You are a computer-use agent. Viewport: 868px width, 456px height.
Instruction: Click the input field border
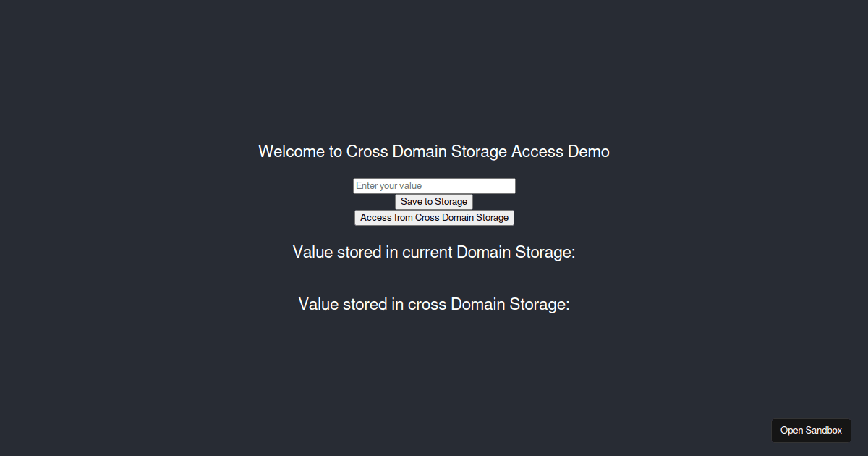point(353,185)
